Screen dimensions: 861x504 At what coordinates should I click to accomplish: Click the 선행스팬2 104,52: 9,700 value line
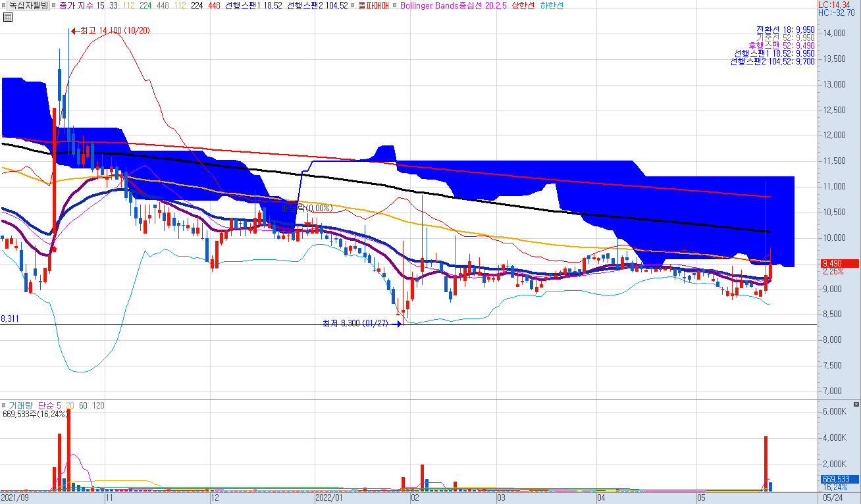(x=772, y=61)
